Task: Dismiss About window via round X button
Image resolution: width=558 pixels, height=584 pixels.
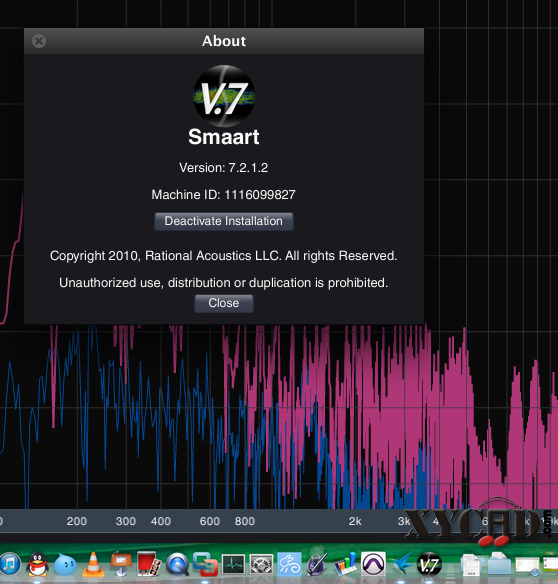Action: click(x=39, y=41)
